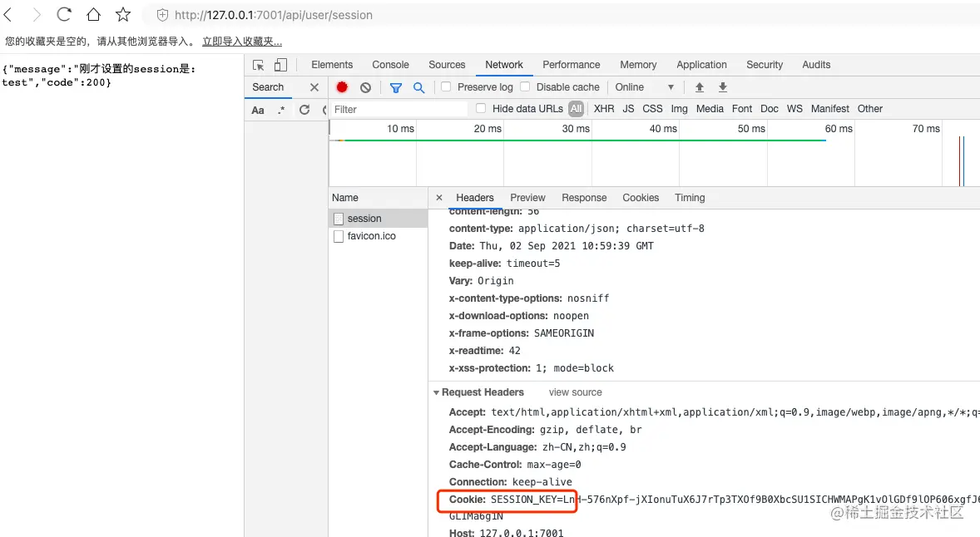The image size is (980, 537).
Task: Open the browser home page
Action: (x=93, y=14)
